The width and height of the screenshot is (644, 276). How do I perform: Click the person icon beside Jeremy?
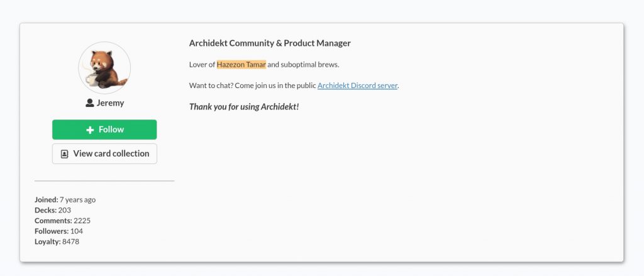click(x=90, y=103)
